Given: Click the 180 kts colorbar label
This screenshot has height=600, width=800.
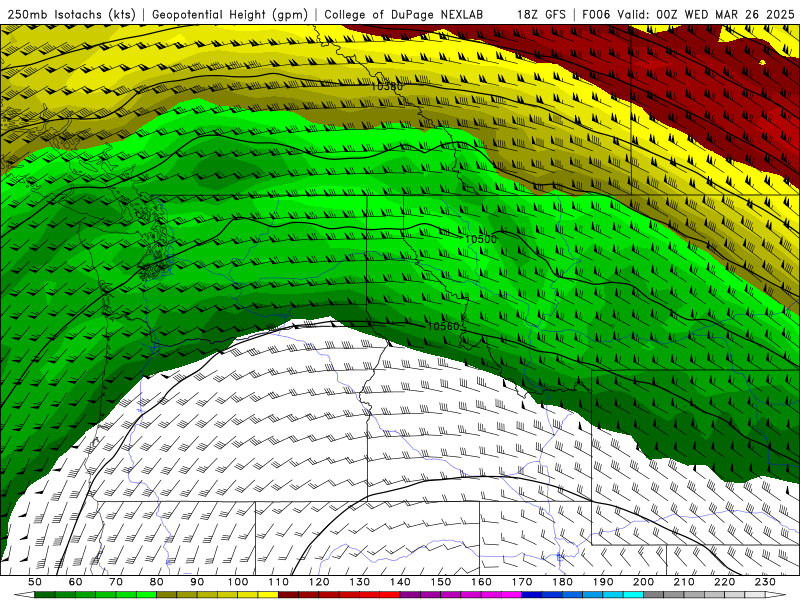Looking at the screenshot, I should (562, 582).
